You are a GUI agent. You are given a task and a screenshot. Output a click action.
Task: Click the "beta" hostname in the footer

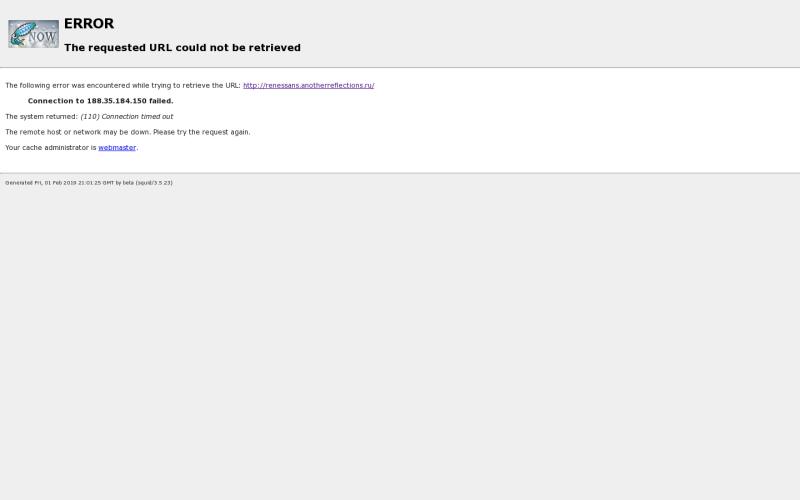(128, 183)
